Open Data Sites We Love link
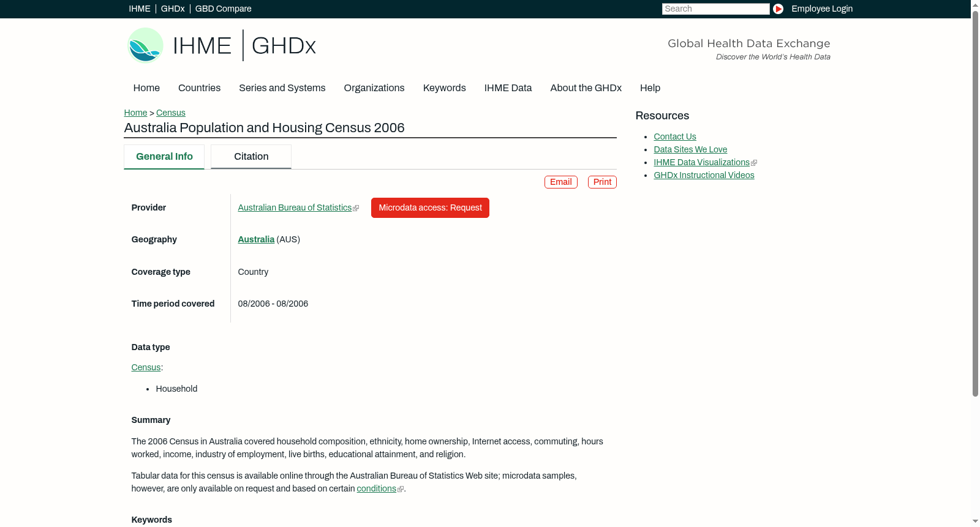The width and height of the screenshot is (980, 527). point(690,149)
